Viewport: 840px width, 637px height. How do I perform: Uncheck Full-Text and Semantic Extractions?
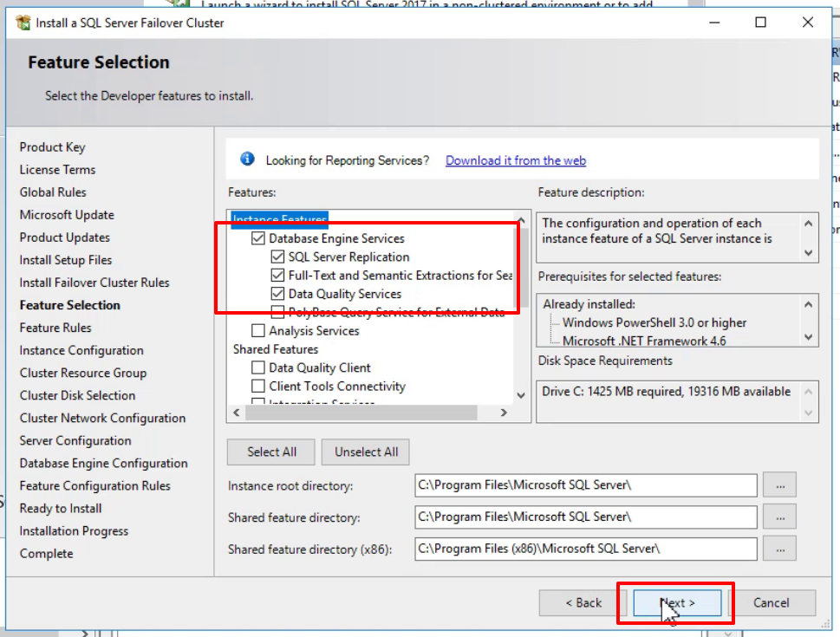pos(277,275)
